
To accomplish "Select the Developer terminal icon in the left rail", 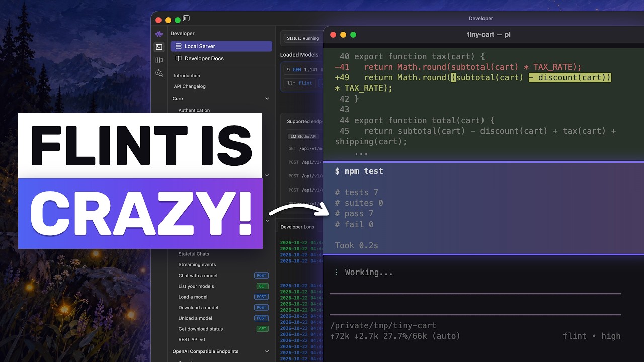I will pyautogui.click(x=159, y=47).
